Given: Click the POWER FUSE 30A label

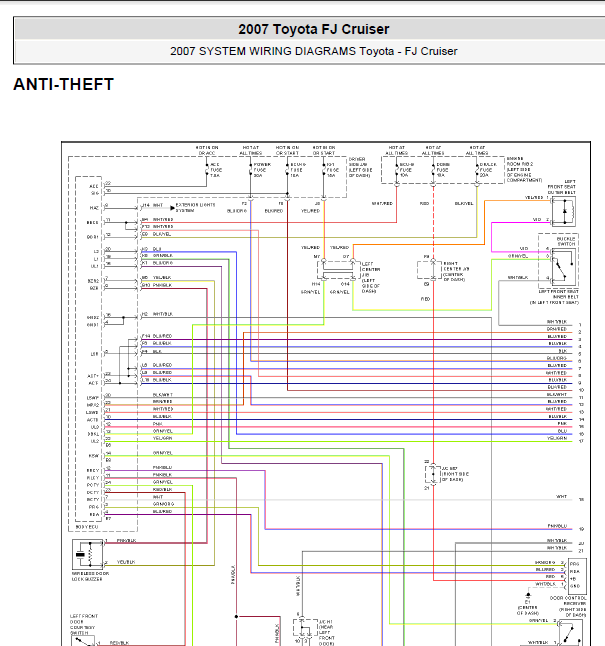Looking at the screenshot, I should click(x=262, y=170).
